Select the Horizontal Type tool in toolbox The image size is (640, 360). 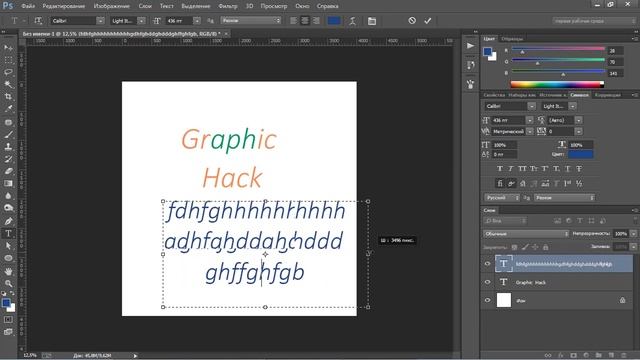(x=8, y=233)
